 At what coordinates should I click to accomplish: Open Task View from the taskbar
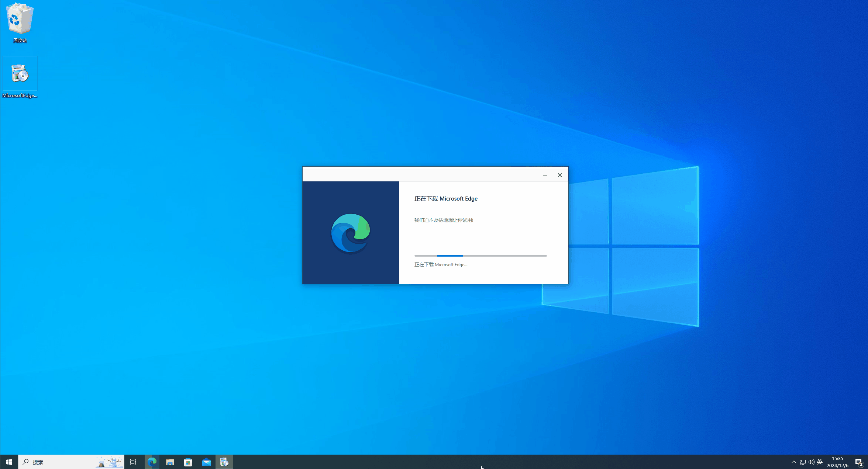(x=133, y=462)
